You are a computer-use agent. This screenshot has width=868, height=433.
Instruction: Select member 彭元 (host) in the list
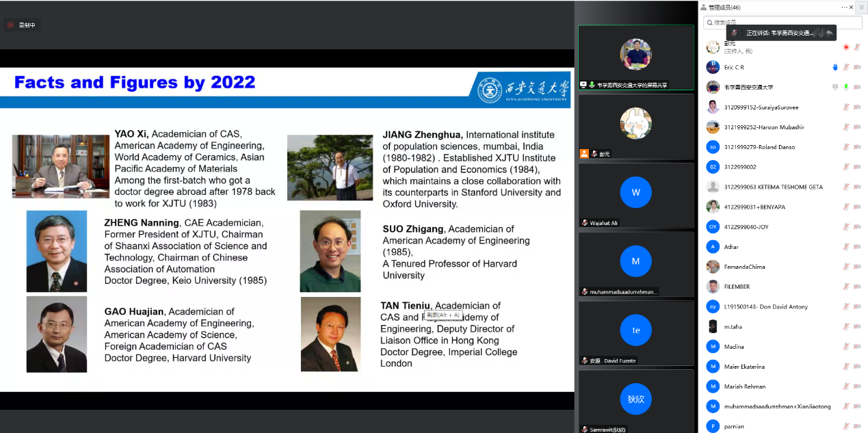click(x=782, y=47)
